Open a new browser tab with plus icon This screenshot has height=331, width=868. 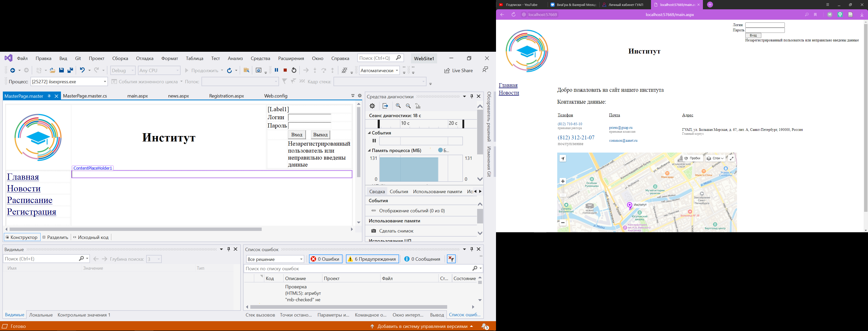[x=710, y=5]
